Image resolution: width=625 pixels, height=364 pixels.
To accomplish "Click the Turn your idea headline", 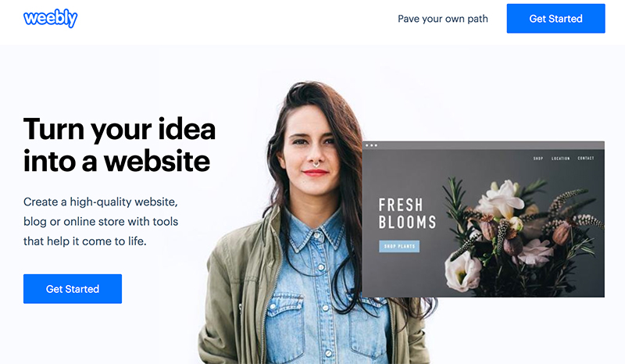I will (x=120, y=145).
